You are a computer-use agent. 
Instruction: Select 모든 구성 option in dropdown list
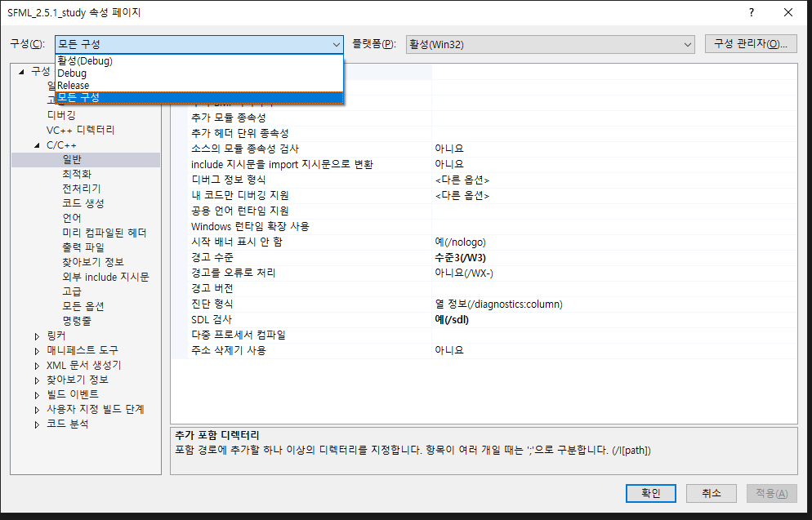click(x=199, y=97)
